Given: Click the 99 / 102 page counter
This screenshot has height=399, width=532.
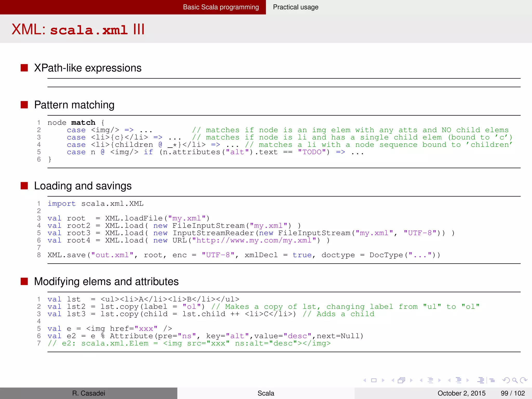Looking at the screenshot, I should [513, 393].
